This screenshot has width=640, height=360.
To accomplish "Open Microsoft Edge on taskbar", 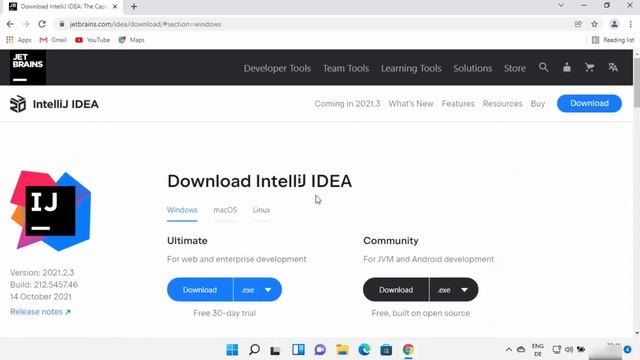I will 364,350.
